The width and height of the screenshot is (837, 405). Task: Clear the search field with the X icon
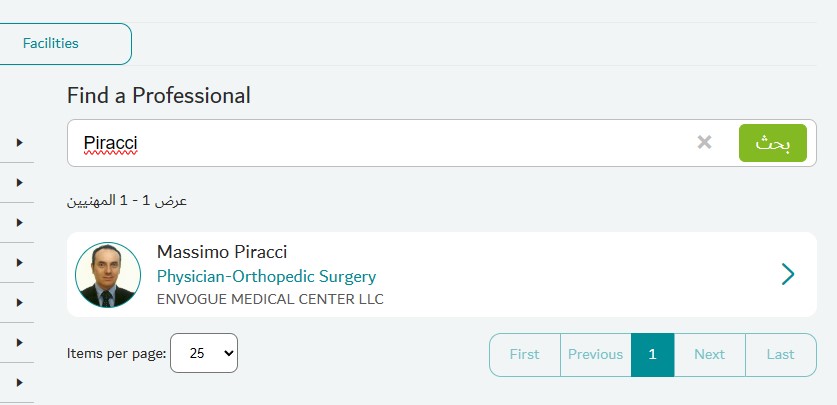point(704,143)
